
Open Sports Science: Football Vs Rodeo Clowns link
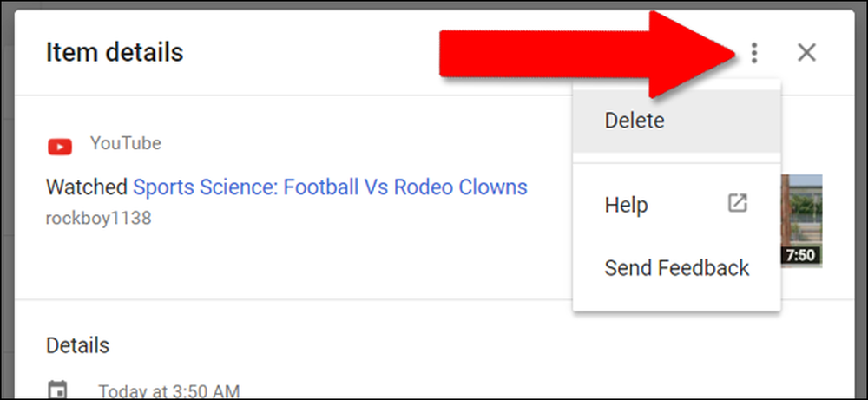(x=330, y=187)
